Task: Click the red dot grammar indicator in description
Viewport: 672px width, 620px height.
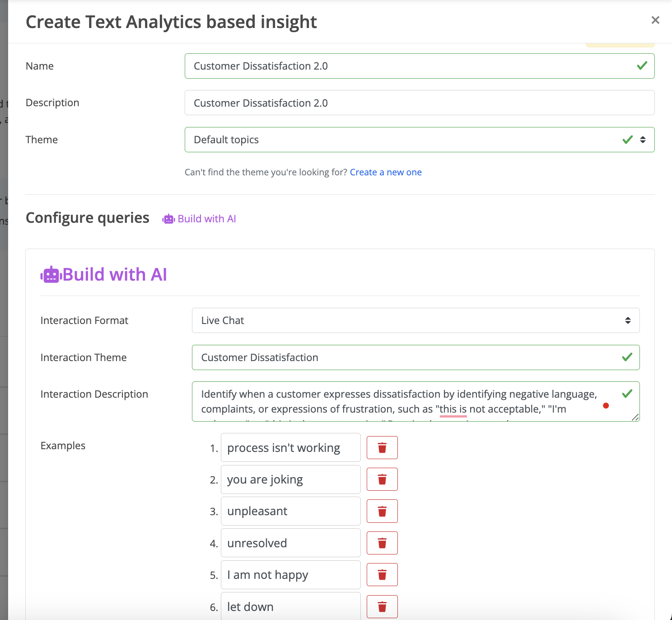Action: pyautogui.click(x=606, y=405)
